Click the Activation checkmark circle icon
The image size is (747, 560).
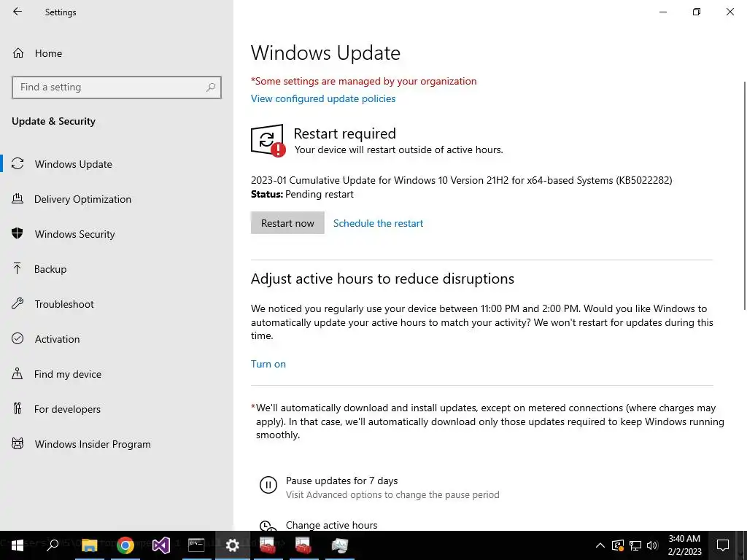point(18,338)
